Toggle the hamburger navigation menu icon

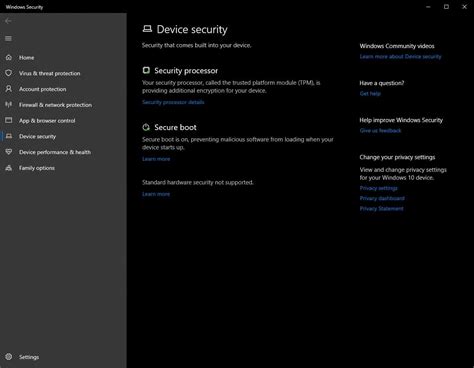8,39
